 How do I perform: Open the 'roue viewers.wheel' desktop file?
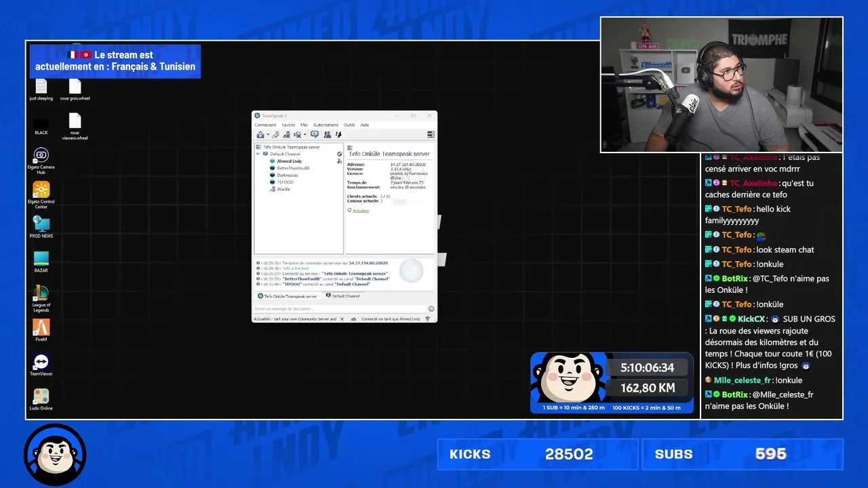coord(75,126)
